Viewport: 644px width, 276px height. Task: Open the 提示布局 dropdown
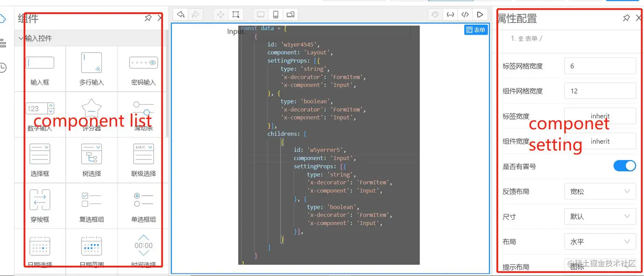(600, 267)
